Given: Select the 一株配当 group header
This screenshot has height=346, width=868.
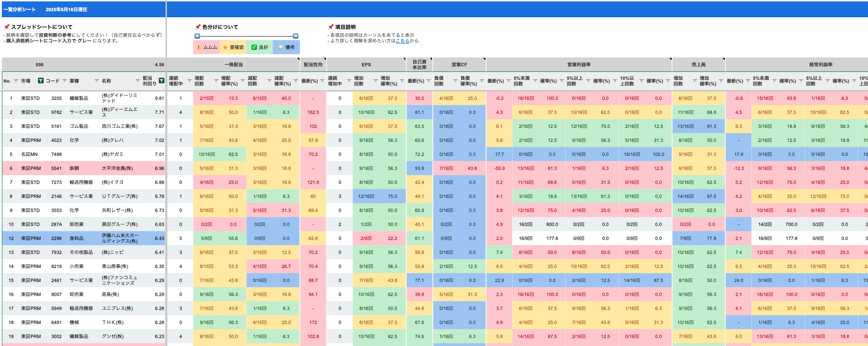Looking at the screenshot, I should pyautogui.click(x=233, y=64).
